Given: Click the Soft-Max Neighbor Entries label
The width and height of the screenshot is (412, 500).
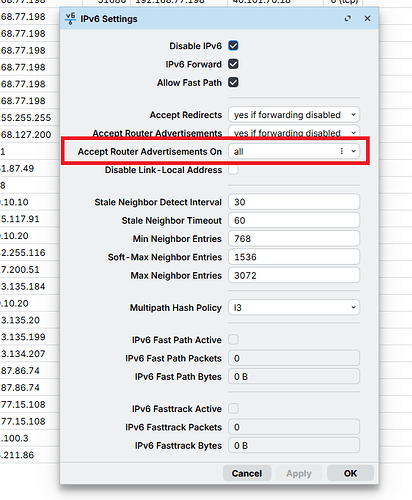Looking at the screenshot, I should (165, 257).
